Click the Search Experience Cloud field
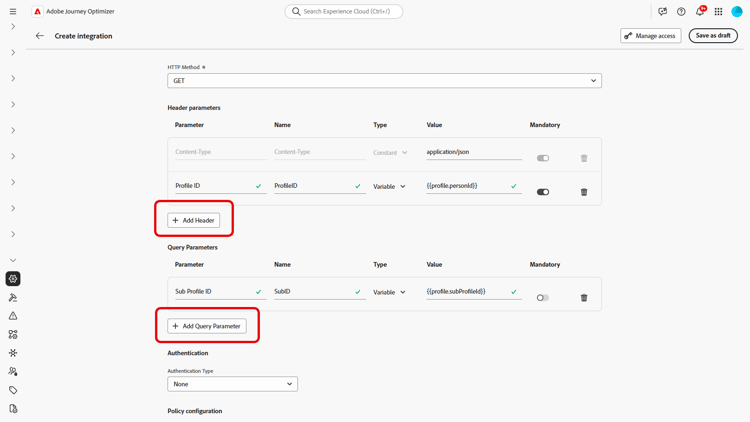The height and width of the screenshot is (422, 750). coord(344,12)
